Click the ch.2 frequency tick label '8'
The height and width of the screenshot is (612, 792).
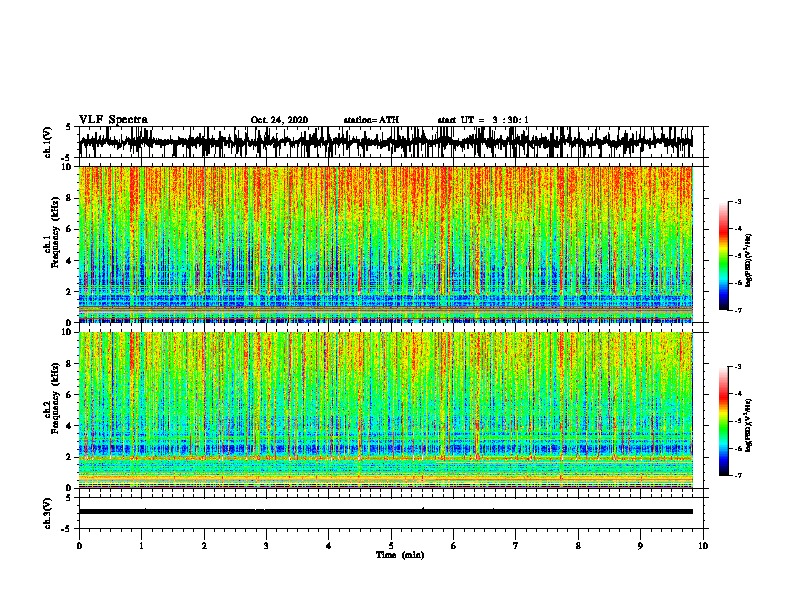69,364
